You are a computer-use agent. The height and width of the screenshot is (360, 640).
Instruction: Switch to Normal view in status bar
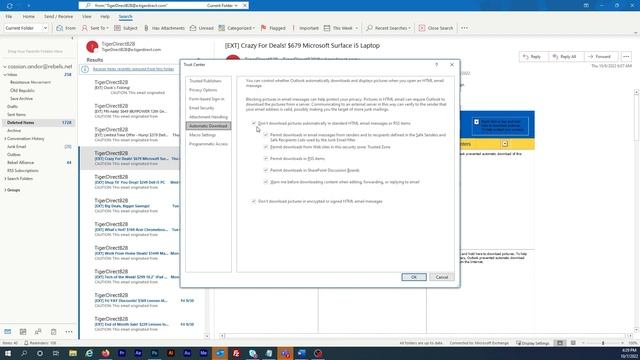point(560,343)
